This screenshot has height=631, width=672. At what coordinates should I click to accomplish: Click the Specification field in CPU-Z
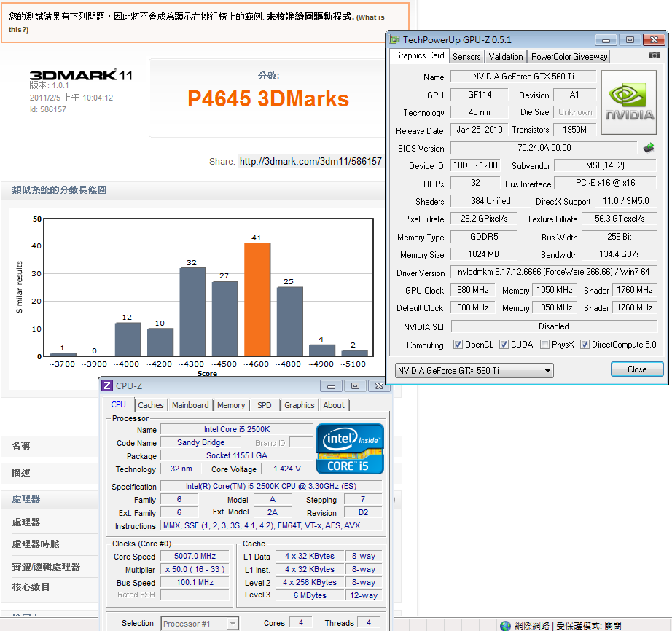pyautogui.click(x=271, y=486)
